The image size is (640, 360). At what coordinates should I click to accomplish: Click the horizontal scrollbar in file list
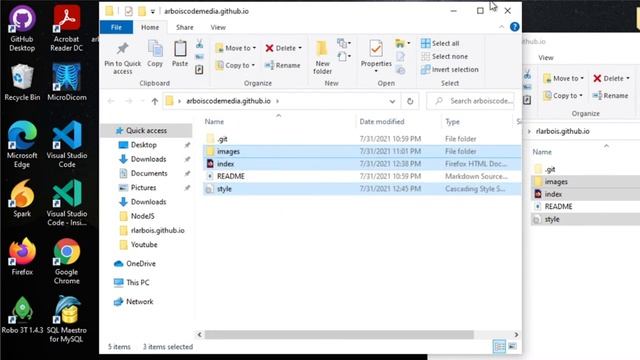[x=339, y=335]
